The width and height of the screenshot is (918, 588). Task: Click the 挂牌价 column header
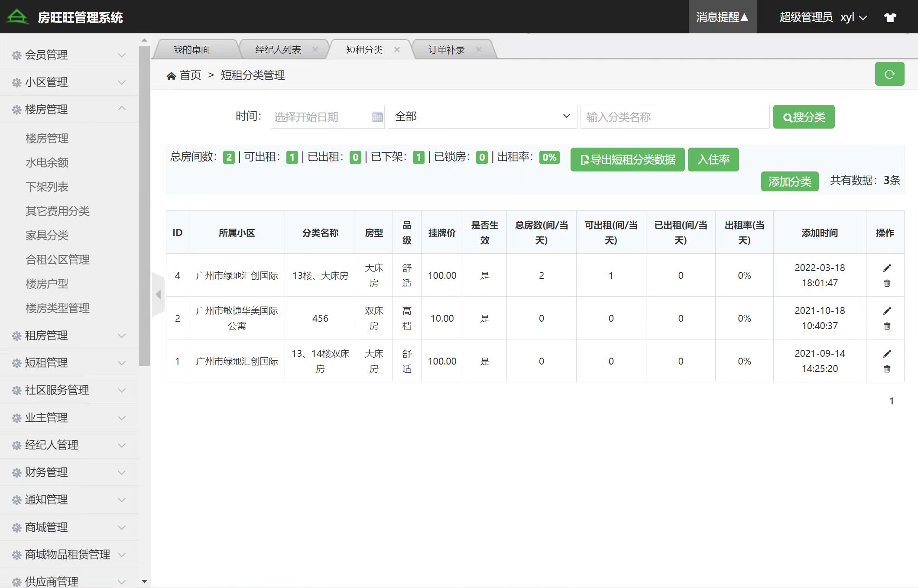(442, 233)
